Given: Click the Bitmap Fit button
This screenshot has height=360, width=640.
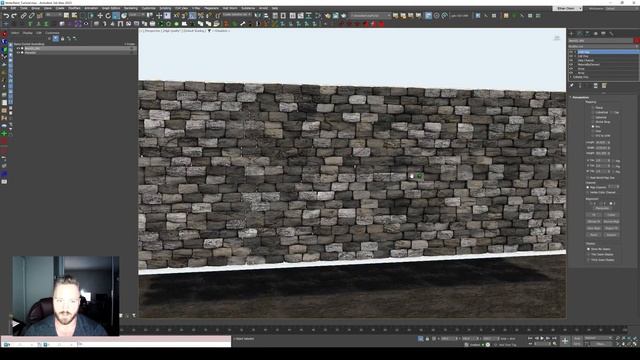Looking at the screenshot, I should click(594, 221).
